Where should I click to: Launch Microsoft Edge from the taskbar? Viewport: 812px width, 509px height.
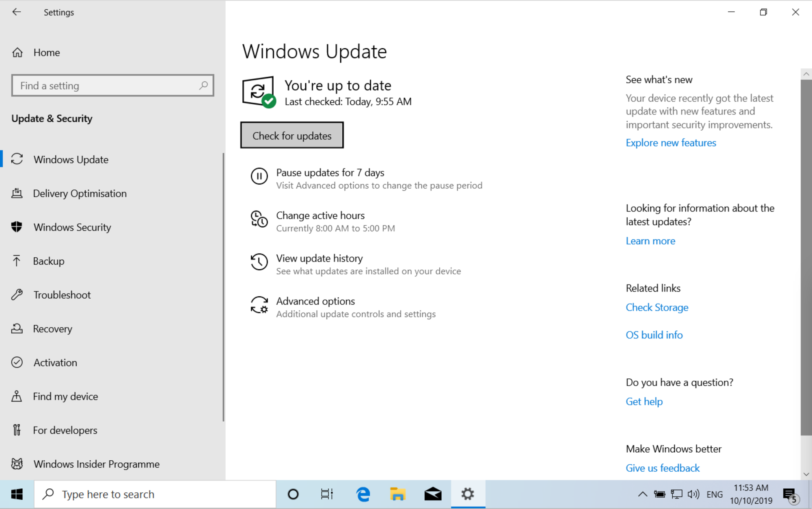pos(363,494)
